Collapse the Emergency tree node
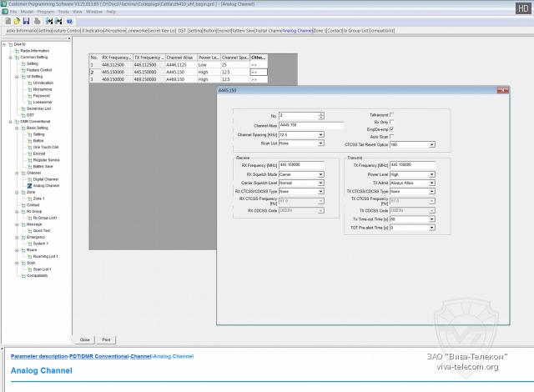 [17, 237]
